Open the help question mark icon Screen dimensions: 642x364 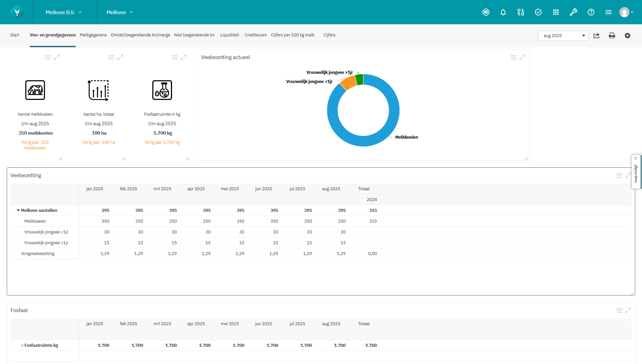tap(591, 12)
